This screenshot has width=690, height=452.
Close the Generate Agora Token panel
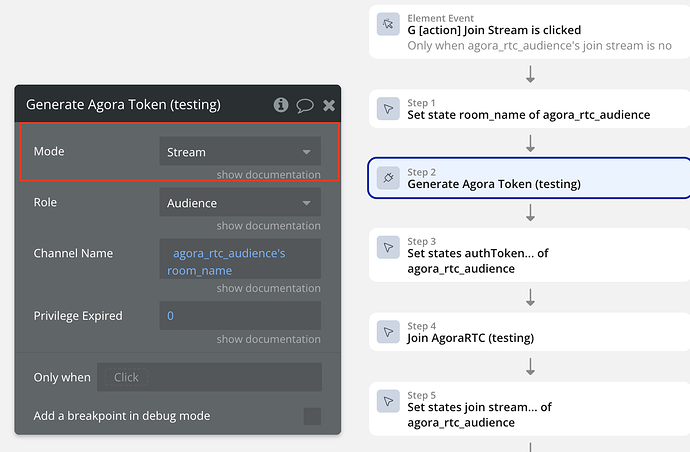pyautogui.click(x=329, y=105)
